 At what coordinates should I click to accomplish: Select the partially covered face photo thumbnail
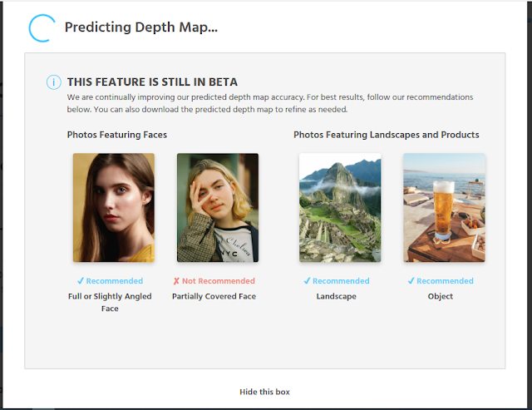click(218, 207)
